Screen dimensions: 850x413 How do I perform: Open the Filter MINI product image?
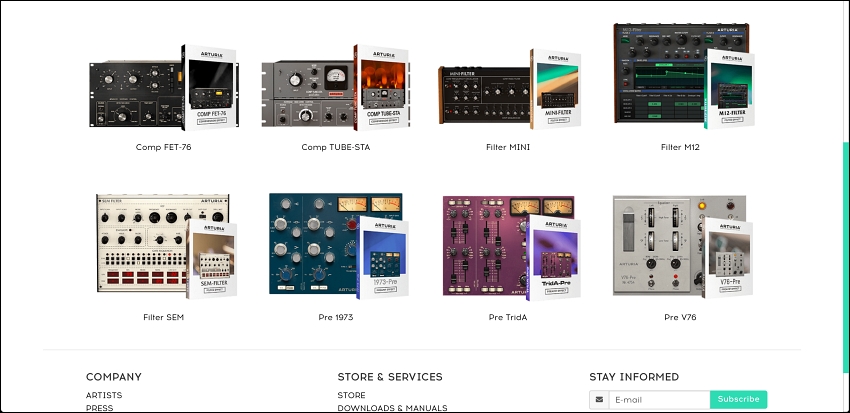coord(508,89)
